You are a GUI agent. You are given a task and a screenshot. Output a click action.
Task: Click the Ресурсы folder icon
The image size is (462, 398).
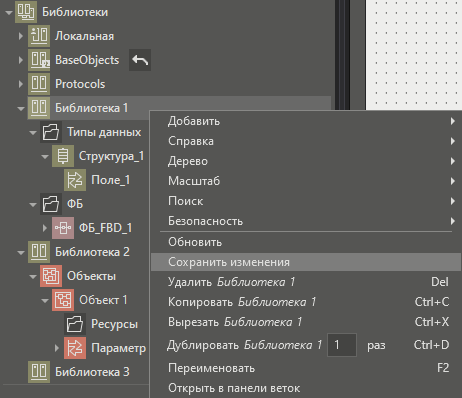click(75, 324)
